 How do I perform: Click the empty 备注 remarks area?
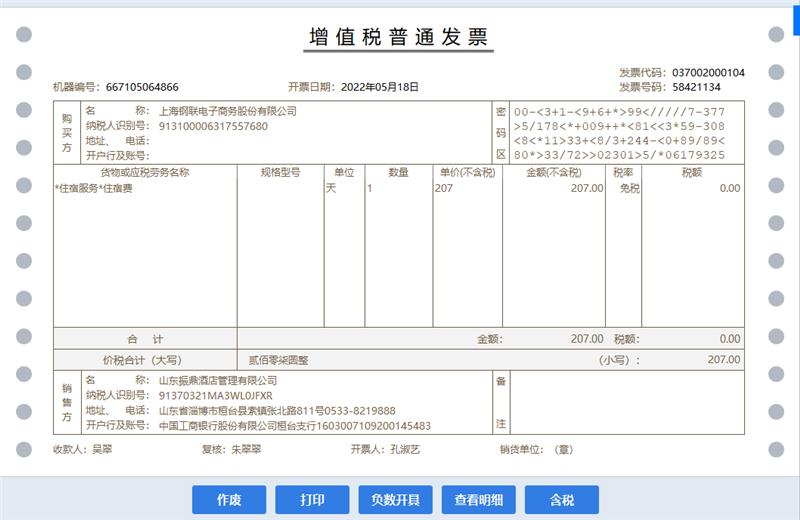[x=627, y=403]
